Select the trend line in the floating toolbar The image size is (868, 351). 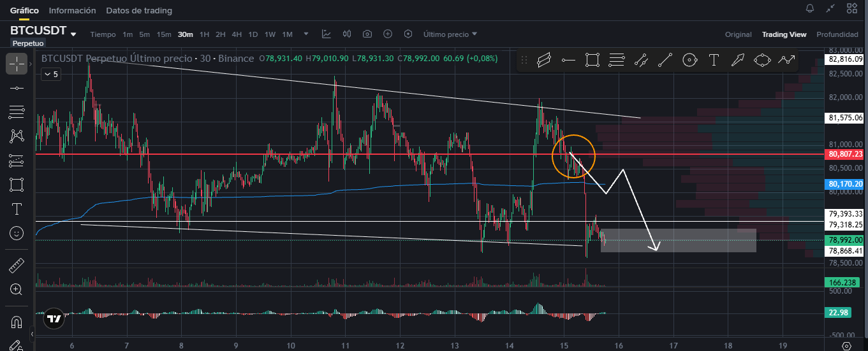coord(665,61)
